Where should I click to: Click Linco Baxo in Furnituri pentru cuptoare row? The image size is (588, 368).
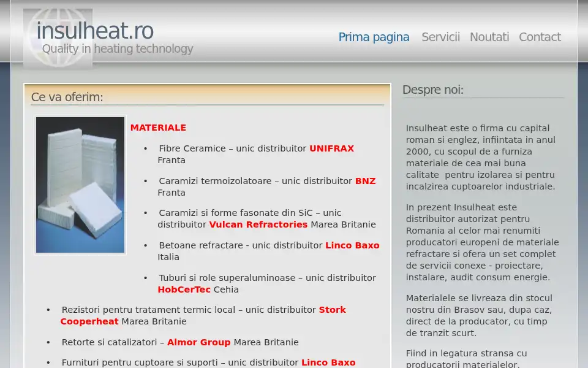328,362
